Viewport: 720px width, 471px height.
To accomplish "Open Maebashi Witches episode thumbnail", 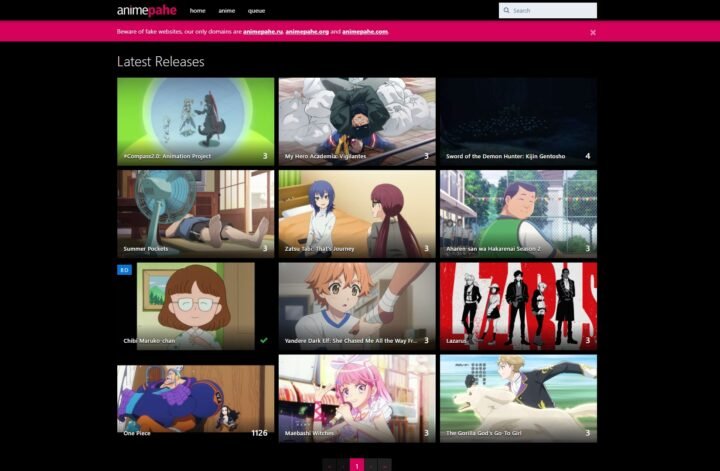I will (x=357, y=398).
